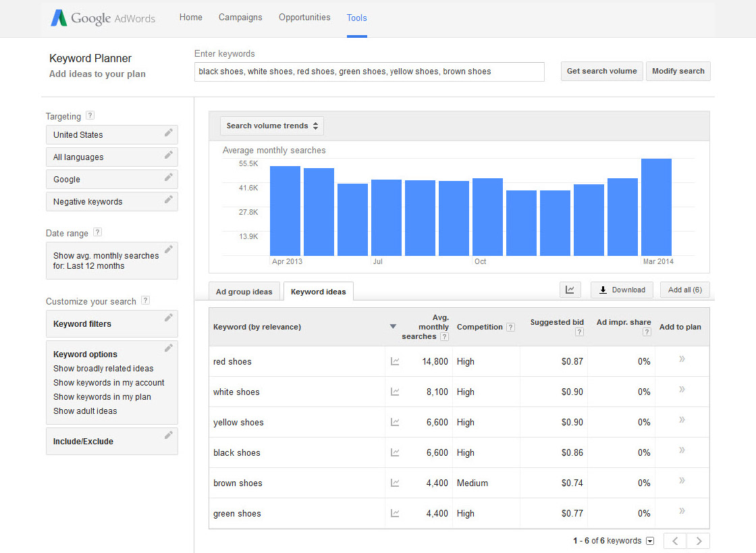Edit Negative keywords with pencil icon
Viewport: 756px width, 553px height.
[169, 200]
